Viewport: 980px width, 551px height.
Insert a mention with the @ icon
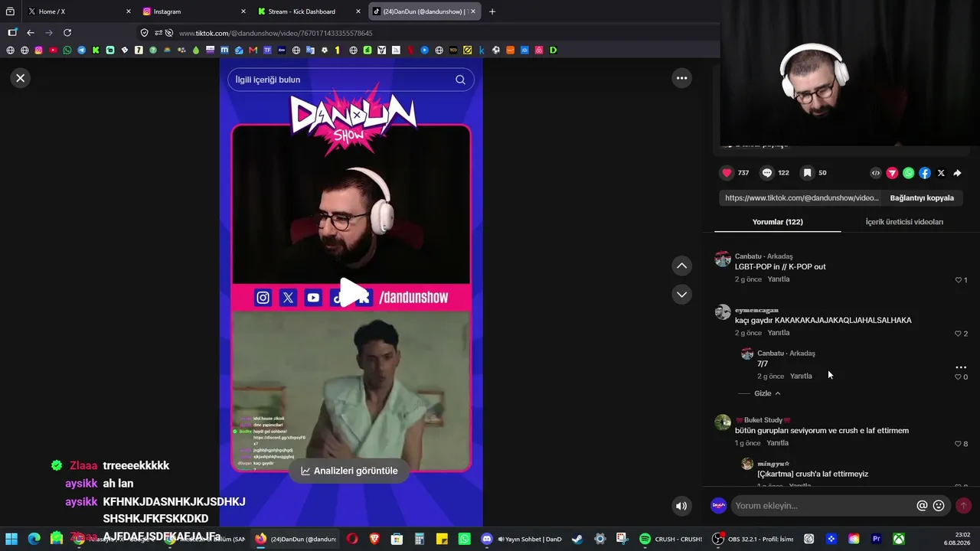pos(922,506)
